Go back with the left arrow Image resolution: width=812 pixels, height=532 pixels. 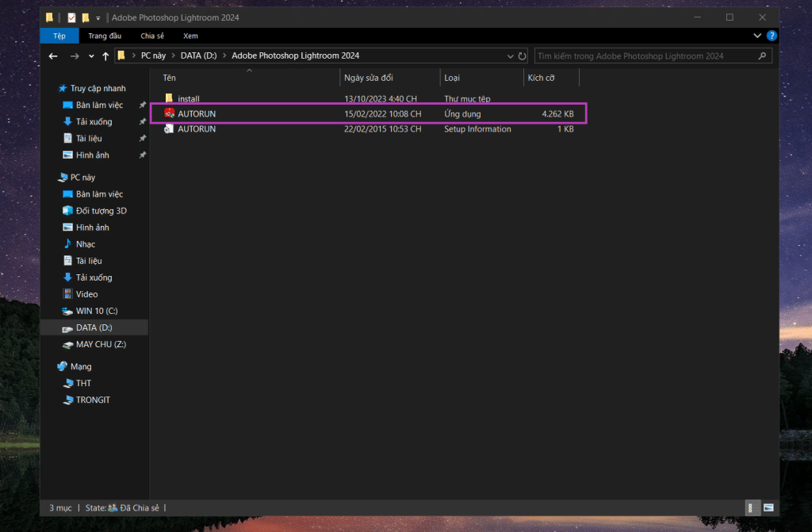pos(53,56)
